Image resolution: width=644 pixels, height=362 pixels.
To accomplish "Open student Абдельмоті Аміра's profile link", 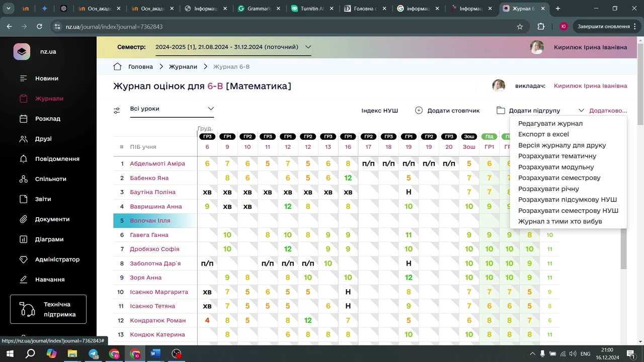I will 157,163.
